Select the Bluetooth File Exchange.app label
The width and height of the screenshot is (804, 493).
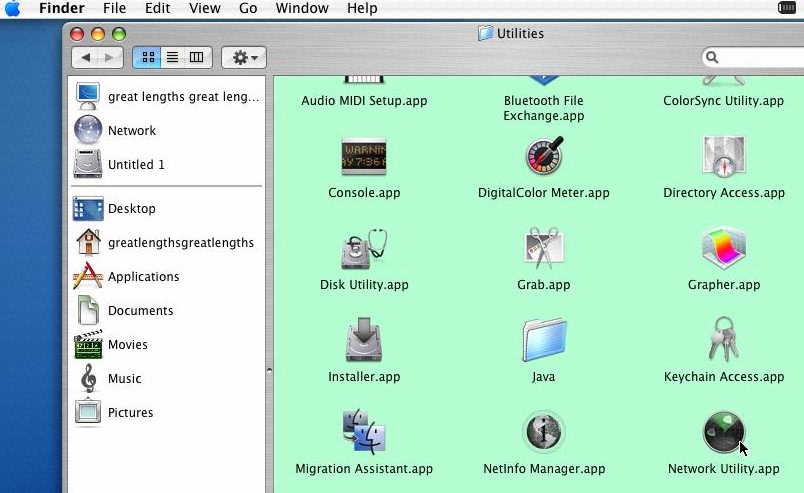coord(544,108)
